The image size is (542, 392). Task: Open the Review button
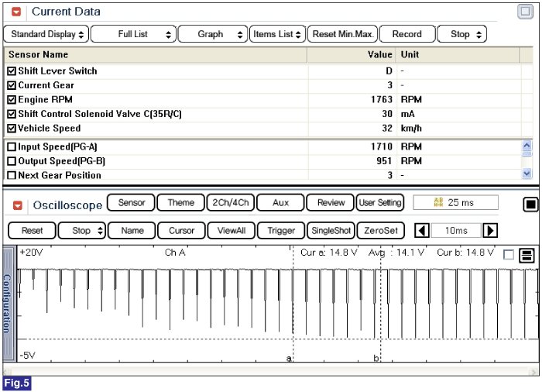[x=331, y=202]
